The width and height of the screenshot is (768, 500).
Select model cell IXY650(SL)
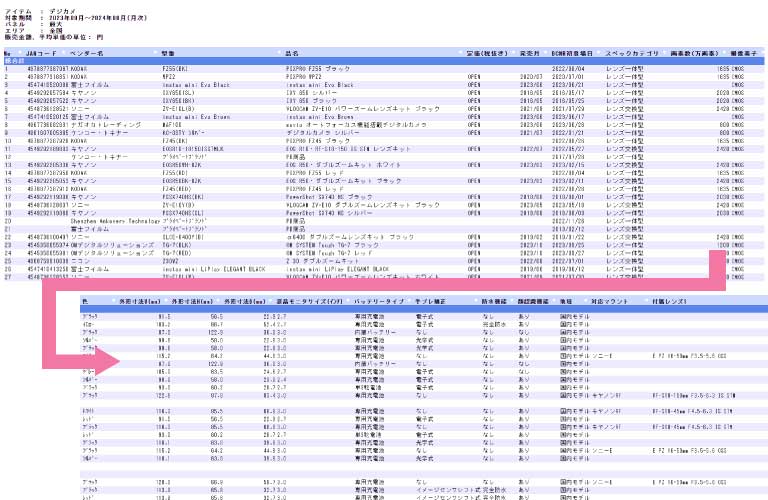point(179,93)
